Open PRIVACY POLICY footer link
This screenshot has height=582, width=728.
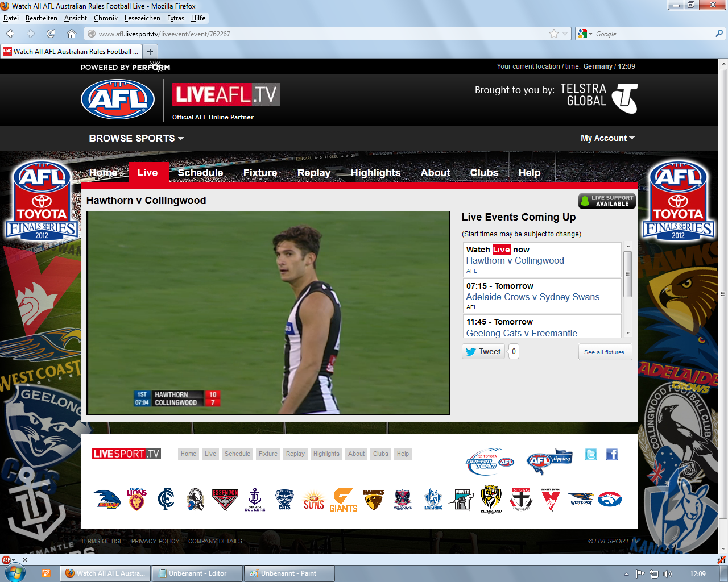tap(155, 541)
